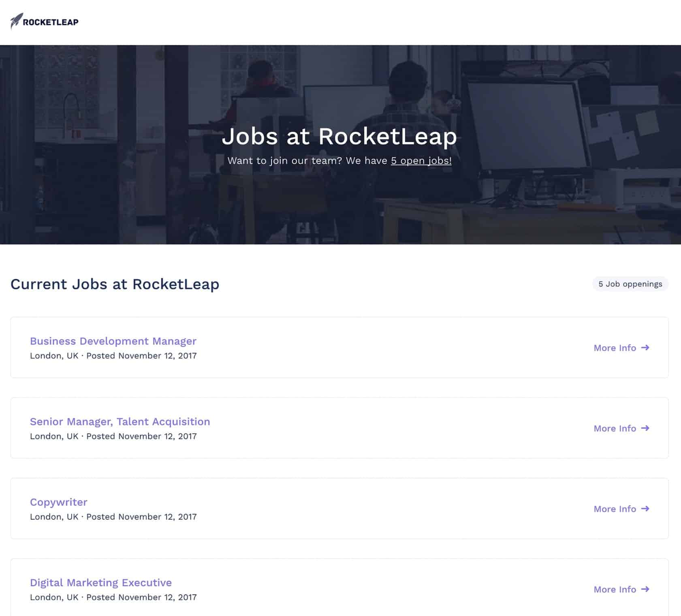Open the Senior Manager, Talent Acquisition job

[120, 422]
